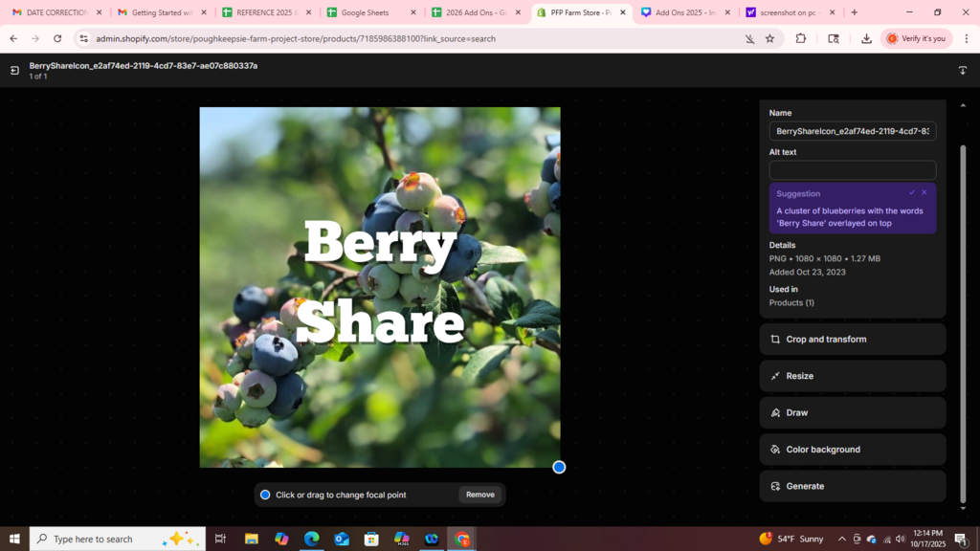This screenshot has height=551, width=980.
Task: Bookmark this page with star icon
Action: [770, 38]
